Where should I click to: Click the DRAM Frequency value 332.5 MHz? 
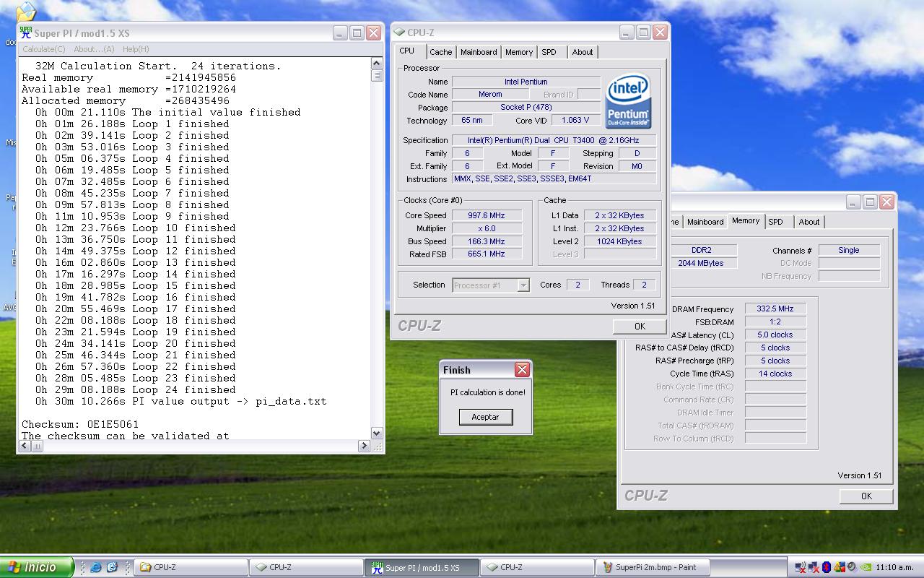point(775,309)
